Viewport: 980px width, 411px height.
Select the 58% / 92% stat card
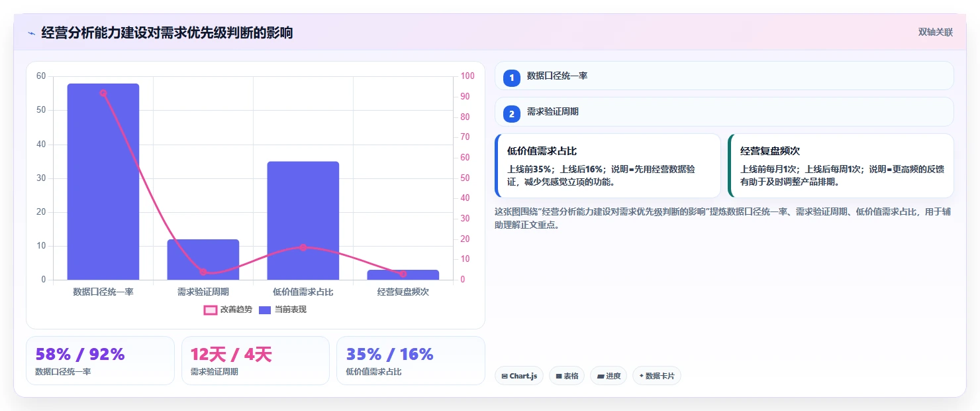[100, 361]
